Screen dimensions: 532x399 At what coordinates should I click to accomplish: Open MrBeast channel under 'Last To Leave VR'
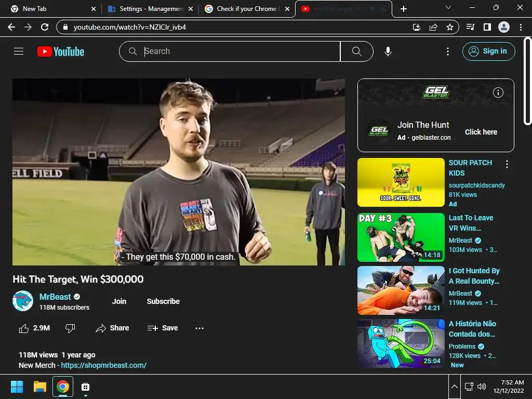coord(460,241)
